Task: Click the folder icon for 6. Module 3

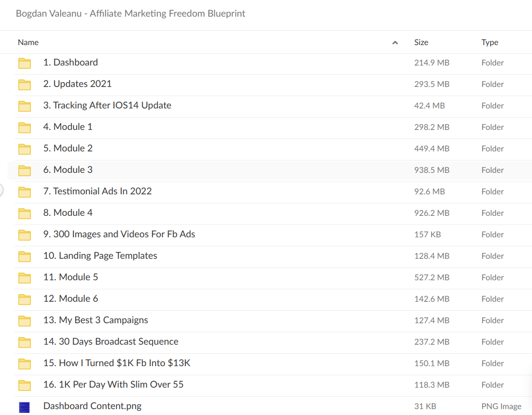Action: pyautogui.click(x=25, y=170)
